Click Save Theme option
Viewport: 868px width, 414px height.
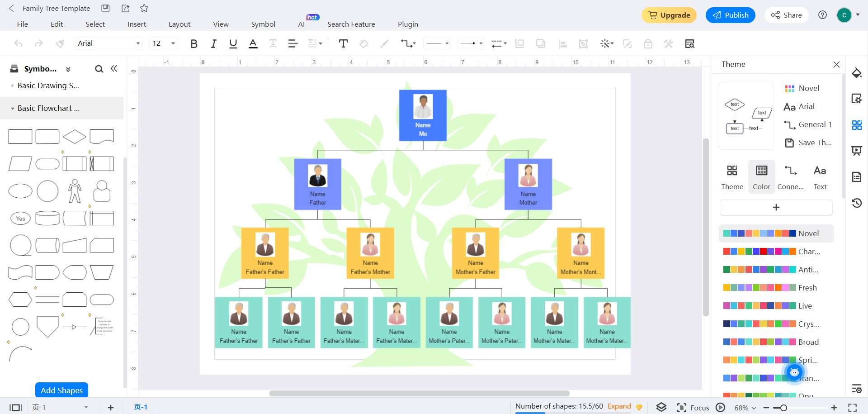tap(808, 143)
